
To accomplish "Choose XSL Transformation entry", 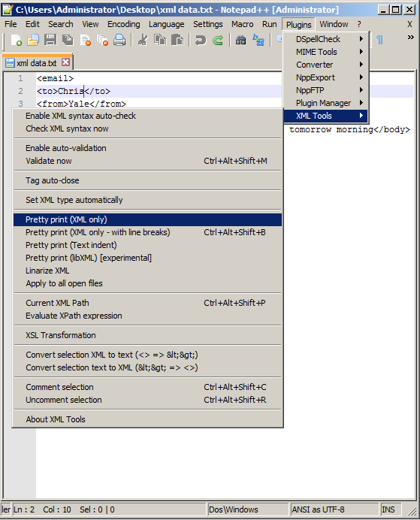I will click(147, 335).
